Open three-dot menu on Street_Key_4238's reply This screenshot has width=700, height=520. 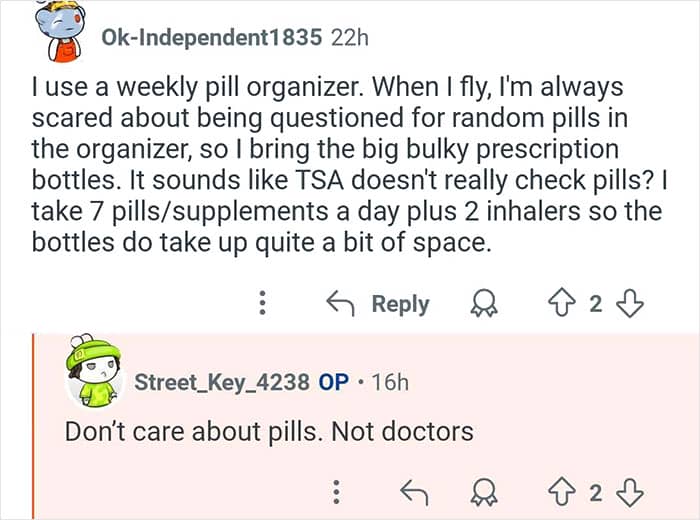tap(337, 490)
